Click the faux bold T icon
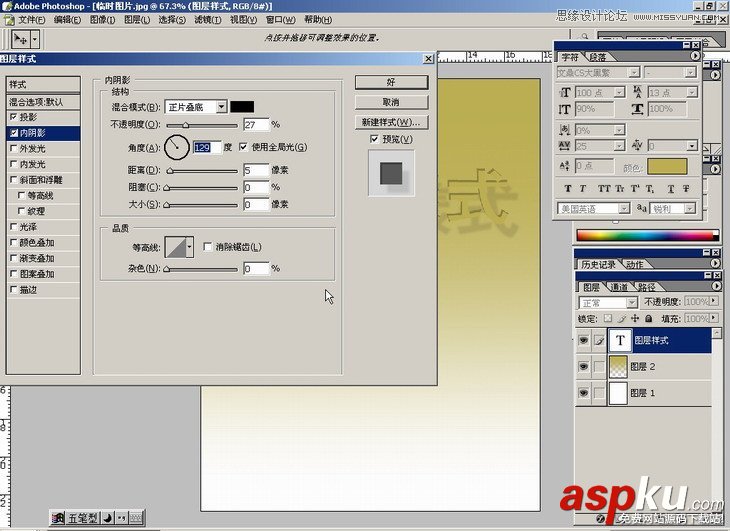The height and width of the screenshot is (531, 730). coord(568,188)
